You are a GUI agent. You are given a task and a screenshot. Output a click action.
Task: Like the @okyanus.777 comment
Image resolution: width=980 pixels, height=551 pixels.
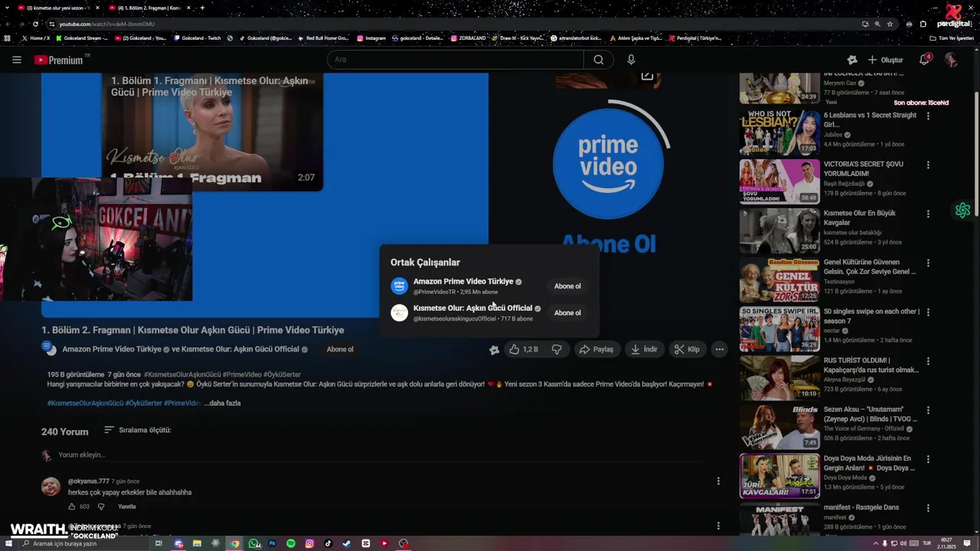coord(72,507)
